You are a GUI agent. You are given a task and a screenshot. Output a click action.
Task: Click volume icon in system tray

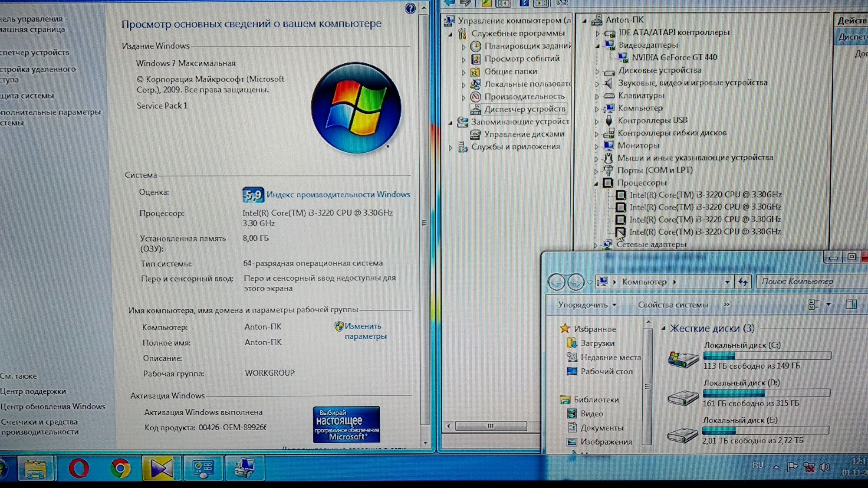(x=825, y=467)
